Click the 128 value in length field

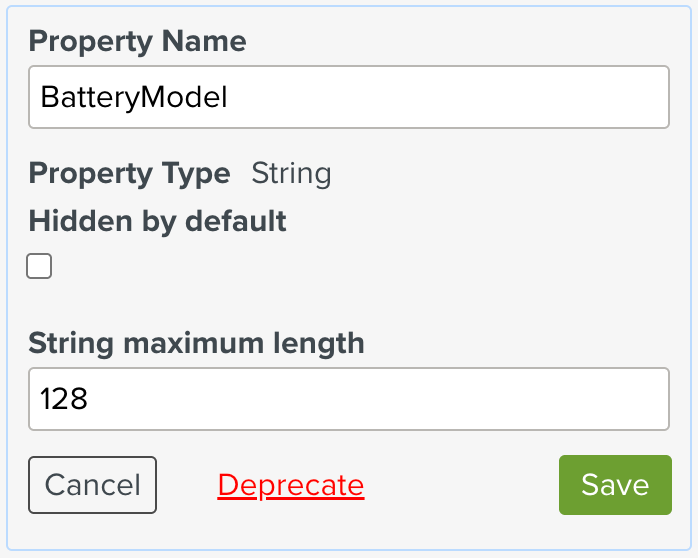[64, 399]
